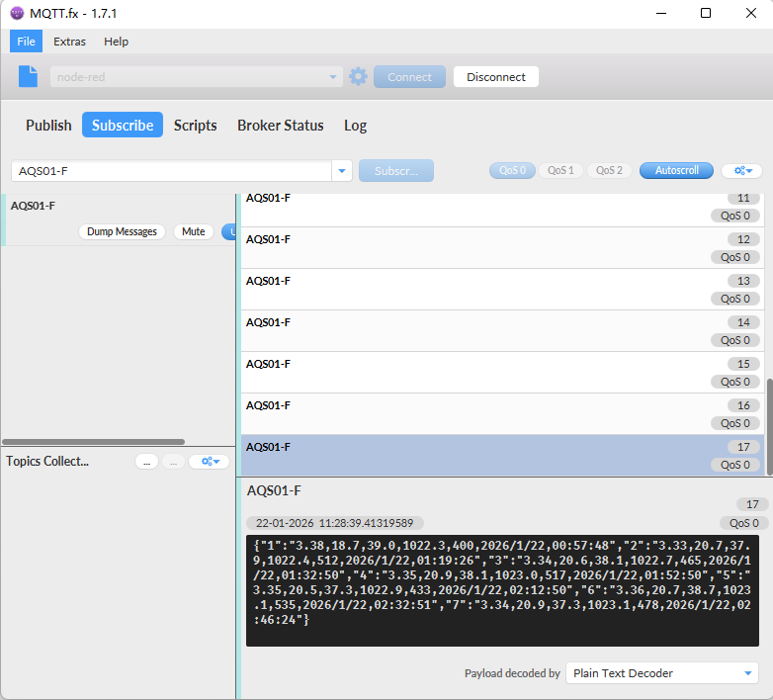
Task: Click the message list vertical scrollbar
Action: tap(769, 426)
